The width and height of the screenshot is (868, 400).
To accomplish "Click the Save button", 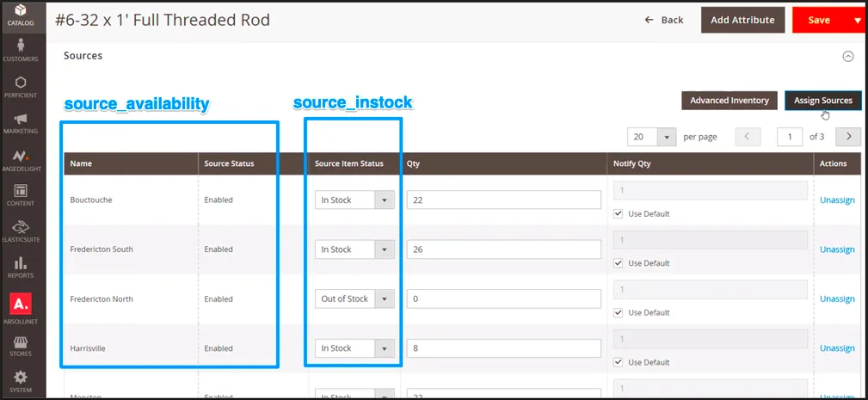I will click(x=818, y=20).
